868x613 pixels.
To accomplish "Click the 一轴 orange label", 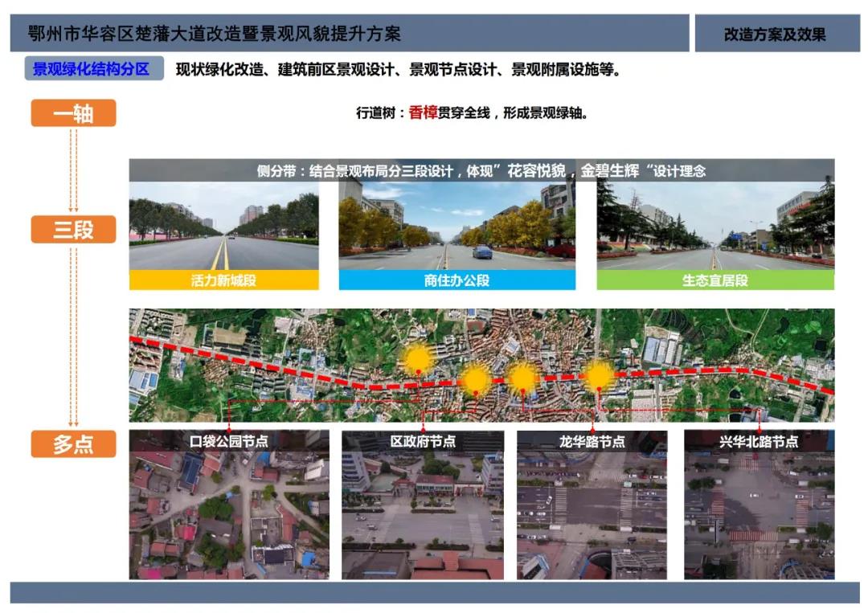I will pos(73,113).
